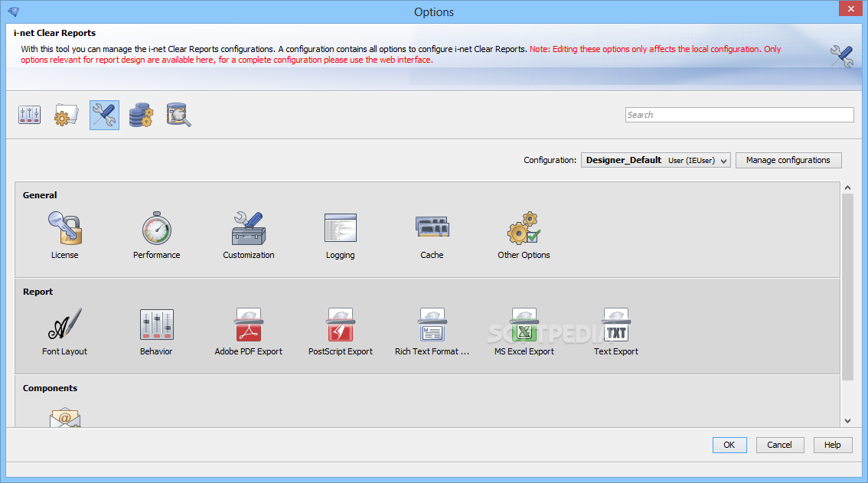This screenshot has width=868, height=483.
Task: Click the General section heading
Action: [x=40, y=195]
